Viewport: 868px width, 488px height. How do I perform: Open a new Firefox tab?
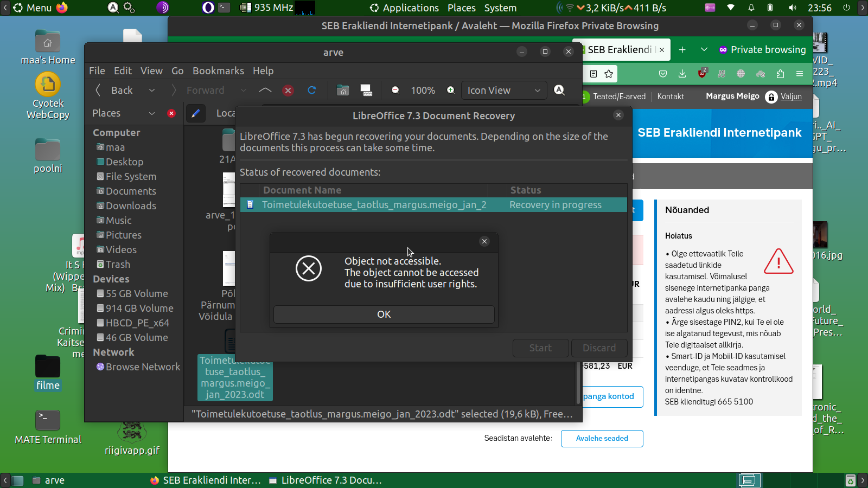682,50
